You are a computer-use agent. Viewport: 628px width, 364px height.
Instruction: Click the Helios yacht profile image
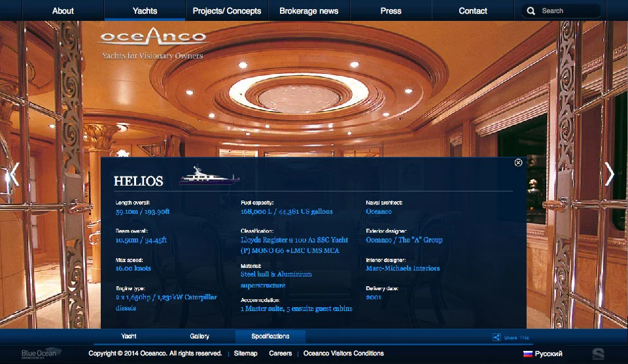(209, 176)
